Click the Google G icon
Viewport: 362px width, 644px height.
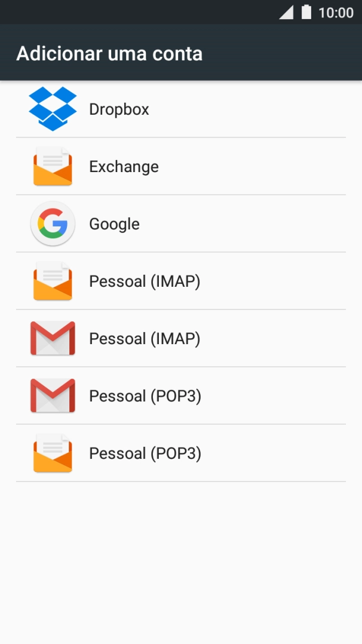pos(53,224)
